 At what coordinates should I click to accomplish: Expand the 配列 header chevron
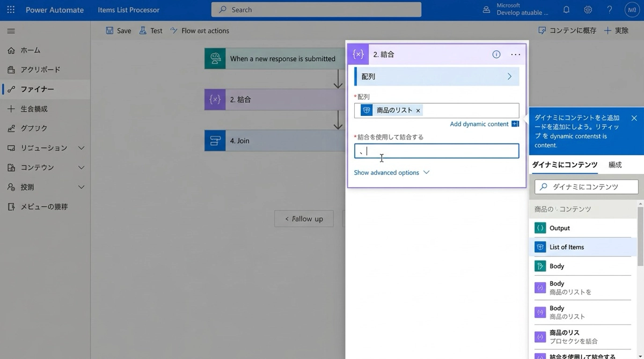(x=509, y=77)
